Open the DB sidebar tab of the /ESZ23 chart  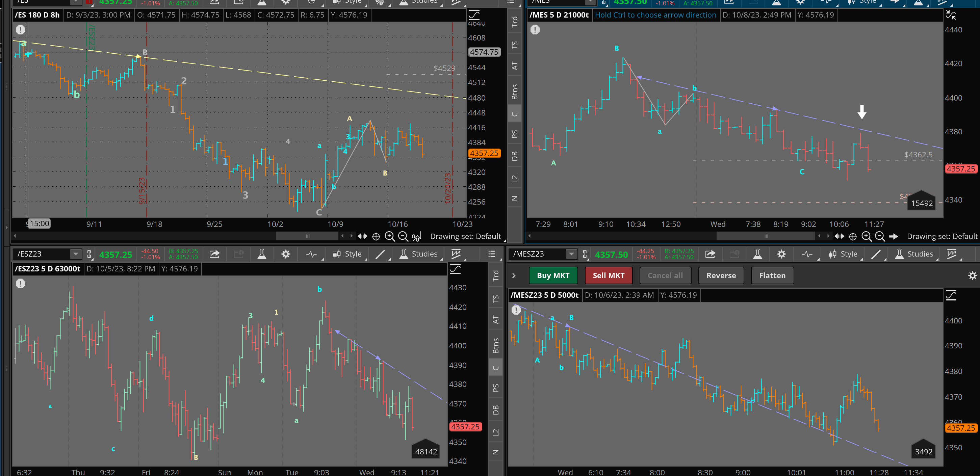tap(496, 410)
